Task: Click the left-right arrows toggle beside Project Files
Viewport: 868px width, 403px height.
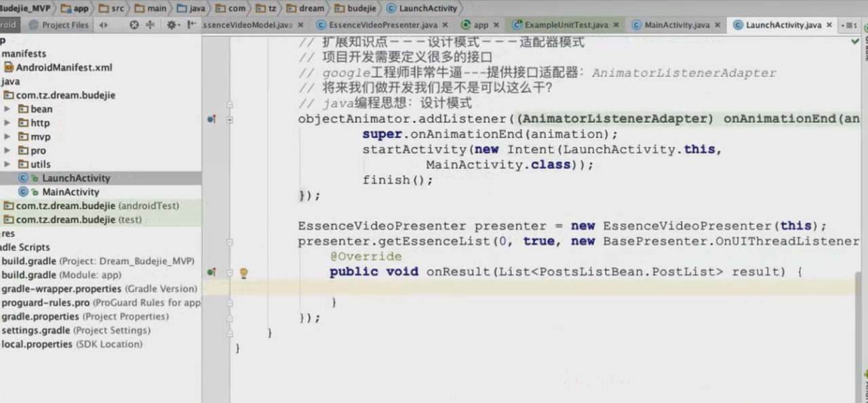Action: [104, 25]
